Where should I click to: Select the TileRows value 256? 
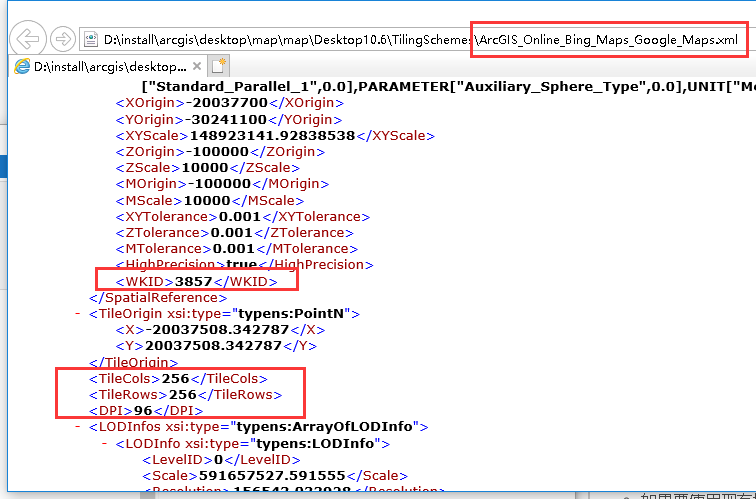(x=183, y=394)
